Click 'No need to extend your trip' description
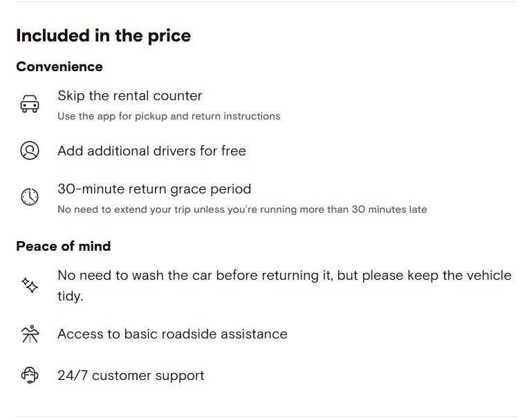Image resolution: width=527 pixels, height=420 pixels. (x=242, y=209)
